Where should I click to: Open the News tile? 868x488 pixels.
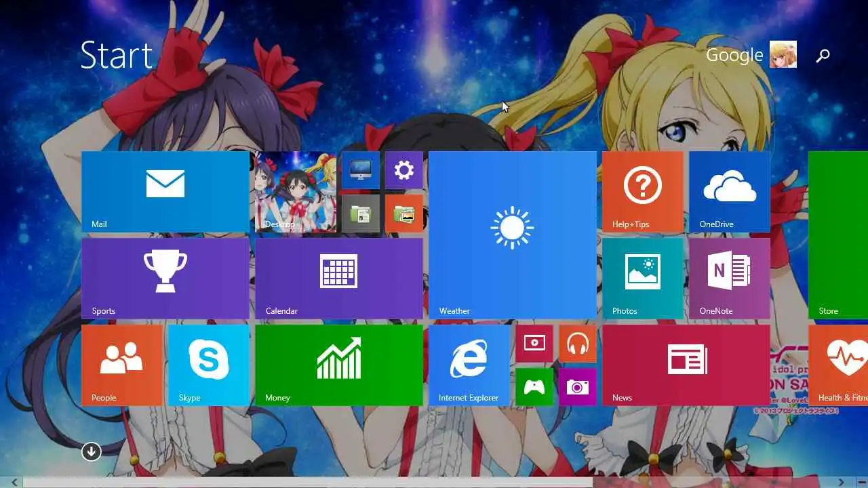[686, 365]
